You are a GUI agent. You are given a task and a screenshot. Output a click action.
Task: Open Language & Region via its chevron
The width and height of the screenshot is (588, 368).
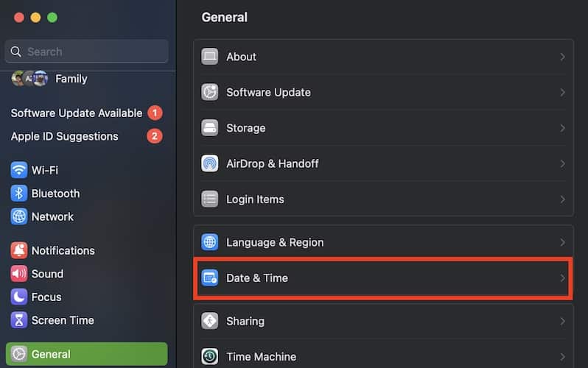(562, 242)
